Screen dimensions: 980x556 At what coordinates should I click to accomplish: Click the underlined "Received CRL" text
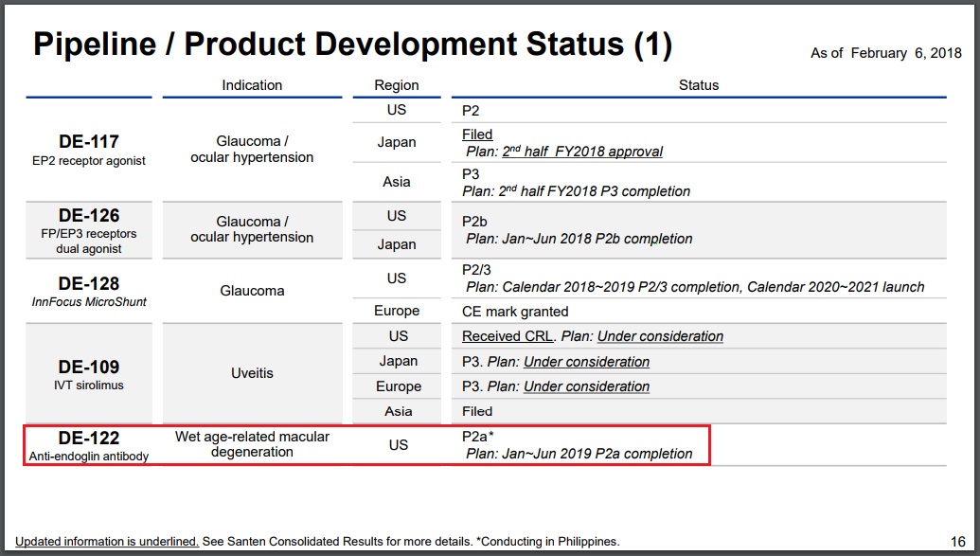(x=508, y=336)
